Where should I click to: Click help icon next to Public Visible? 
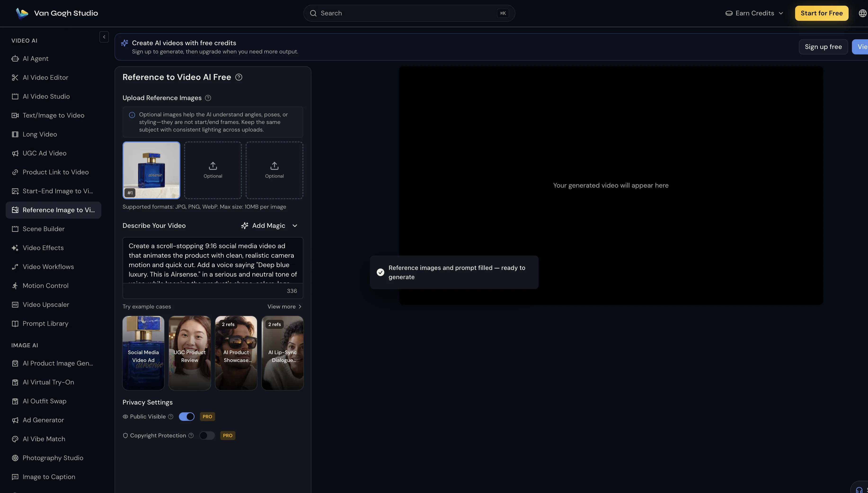pos(171,417)
